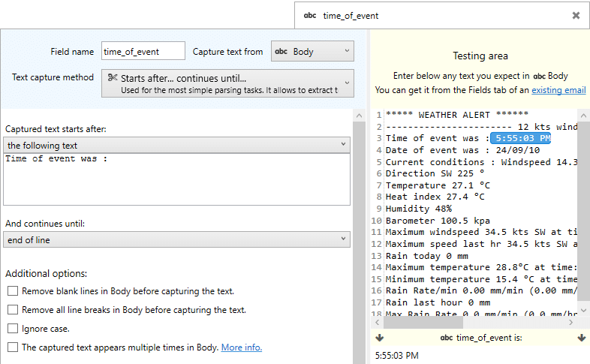590x364 pixels.
Task: Click the abc icon beside result field name
Action: 446,338
